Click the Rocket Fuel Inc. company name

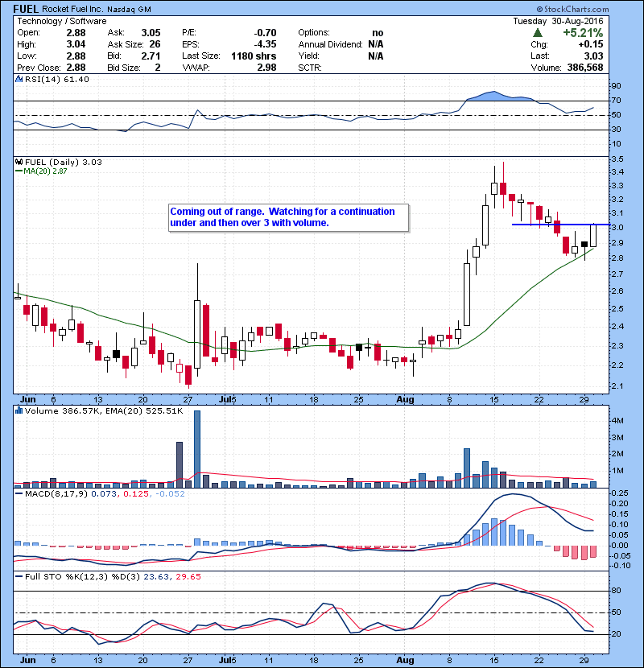[72, 9]
